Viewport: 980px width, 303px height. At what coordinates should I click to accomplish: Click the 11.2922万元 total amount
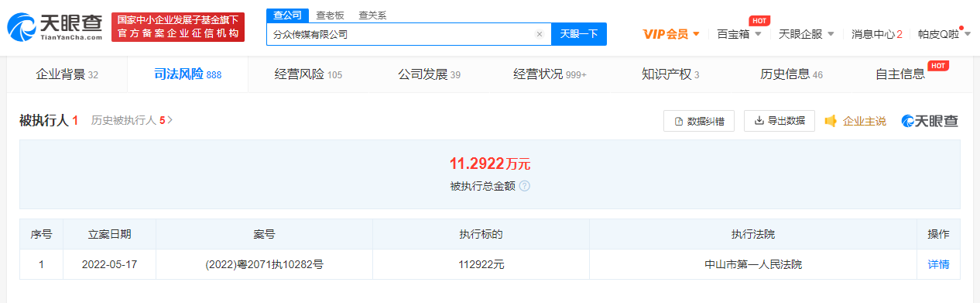pos(490,164)
